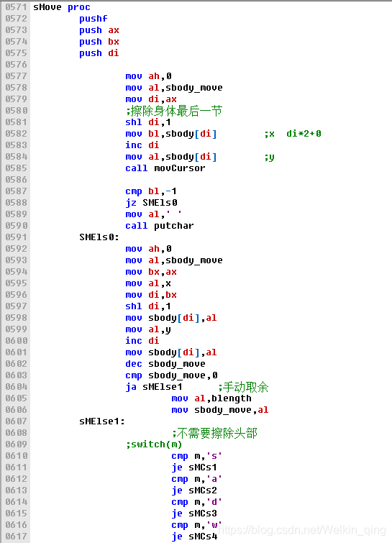Click 'call movCursor' instruction
The image size is (392, 543).
[x=165, y=168]
